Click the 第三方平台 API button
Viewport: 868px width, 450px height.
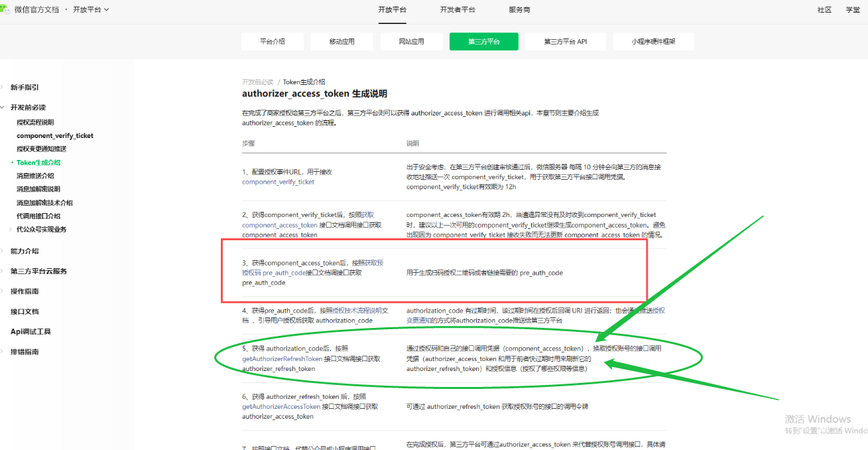point(566,41)
